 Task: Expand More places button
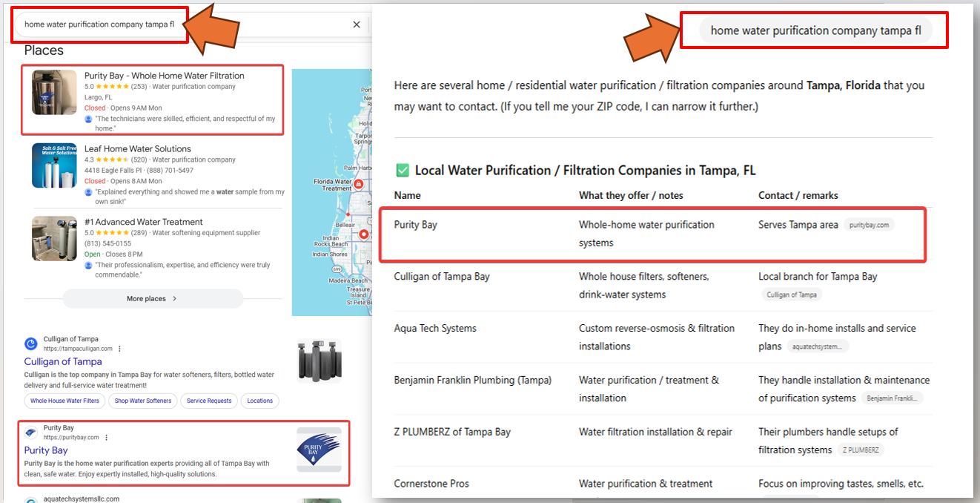click(153, 298)
